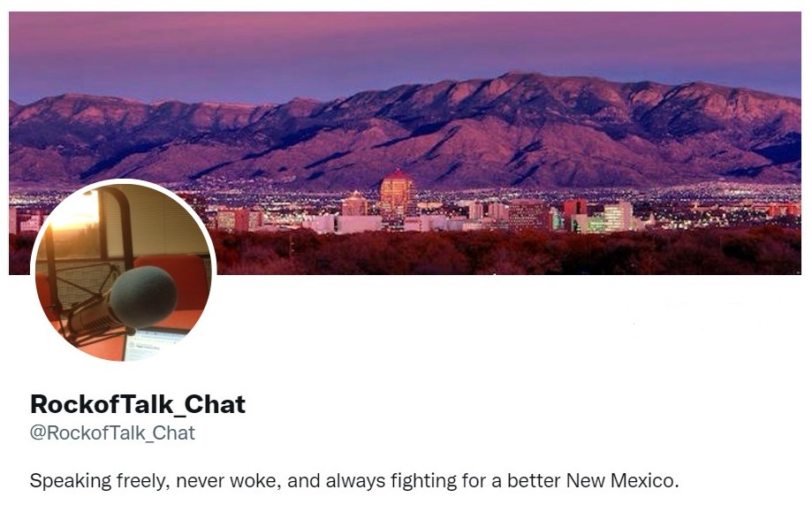This screenshot has height=505, width=812.
Task: Click the RockofTalk_Chat display name
Action: tap(137, 404)
